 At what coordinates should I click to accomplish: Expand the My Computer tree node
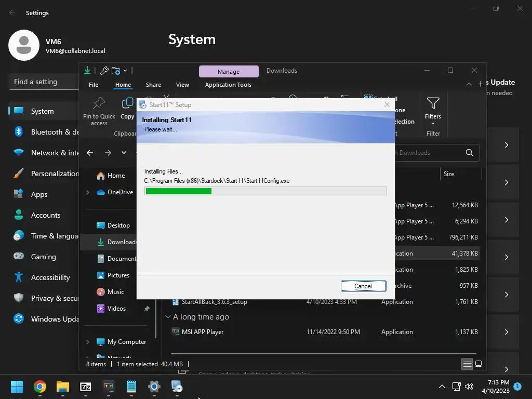click(87, 342)
